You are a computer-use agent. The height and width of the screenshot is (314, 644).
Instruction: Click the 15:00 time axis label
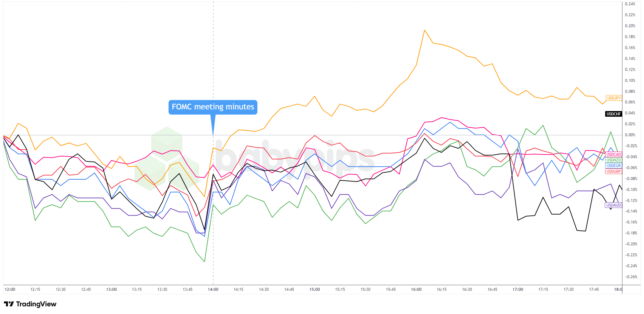pos(315,289)
